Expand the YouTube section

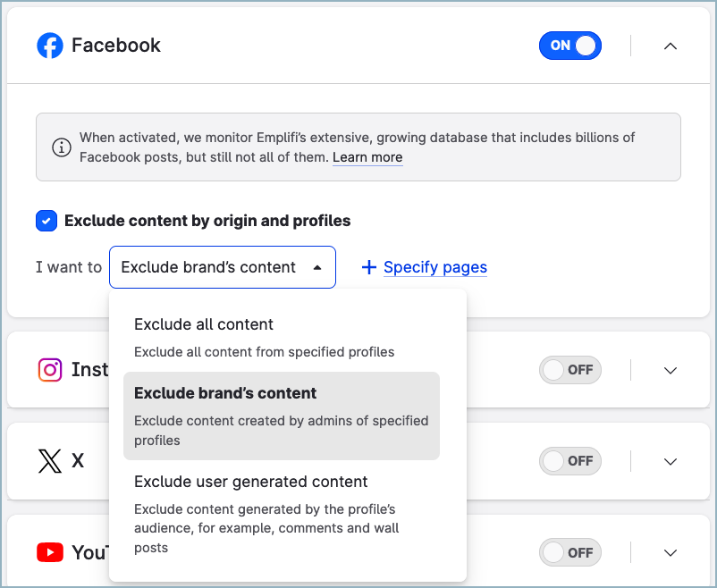click(670, 551)
